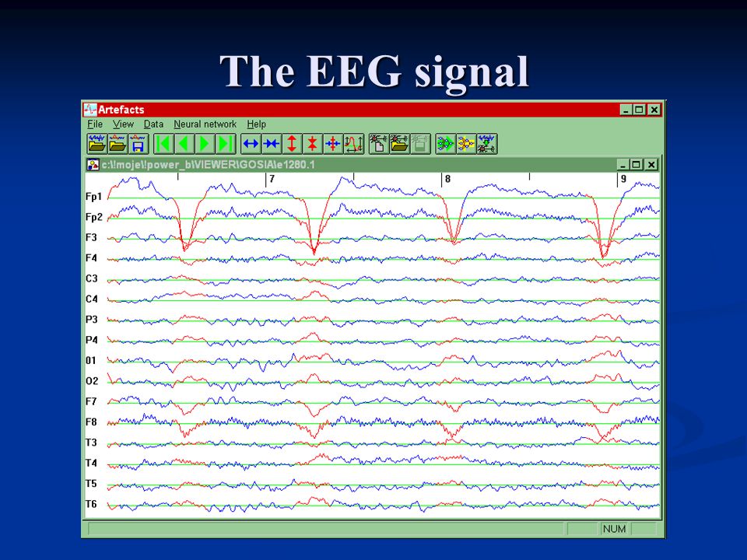Click the T3 channel label
This screenshot has width=747, height=560.
(91, 443)
